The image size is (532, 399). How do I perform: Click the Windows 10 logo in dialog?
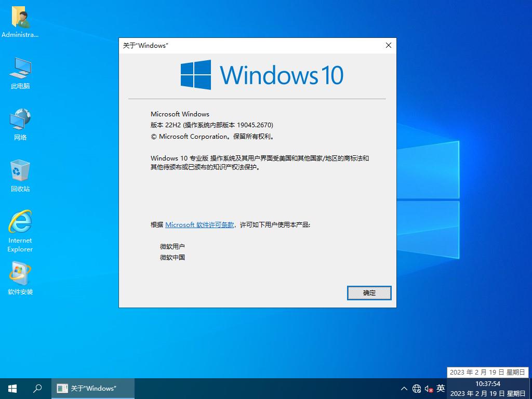pyautogui.click(x=262, y=75)
